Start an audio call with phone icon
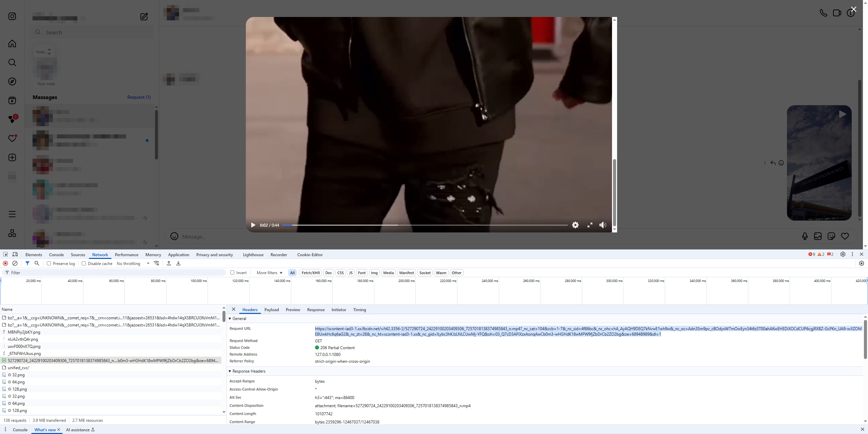This screenshot has height=434, width=868. pyautogui.click(x=823, y=13)
